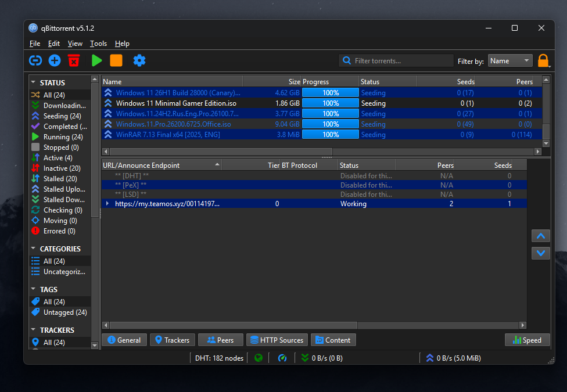Click progress bar of Windows.11.Pro.26200 torrent

[330, 124]
